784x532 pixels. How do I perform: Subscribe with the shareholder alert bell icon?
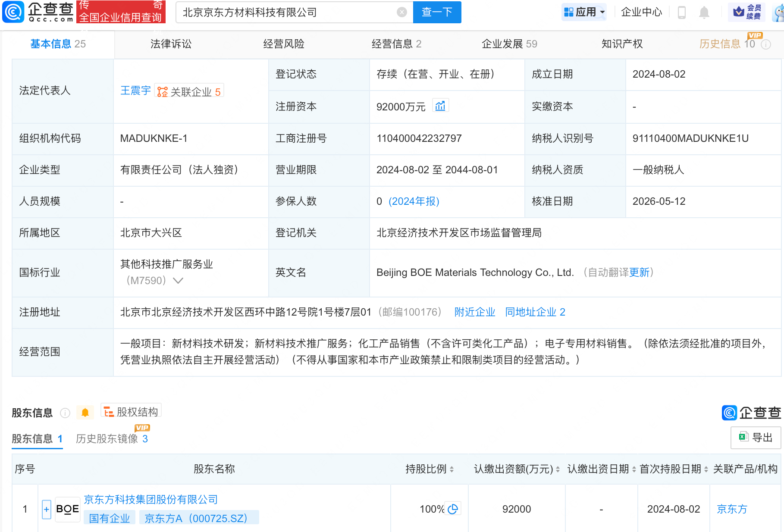coord(85,413)
